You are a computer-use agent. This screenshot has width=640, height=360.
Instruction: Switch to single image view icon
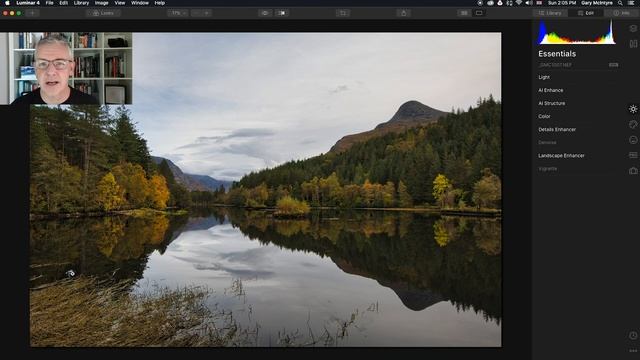(479, 13)
